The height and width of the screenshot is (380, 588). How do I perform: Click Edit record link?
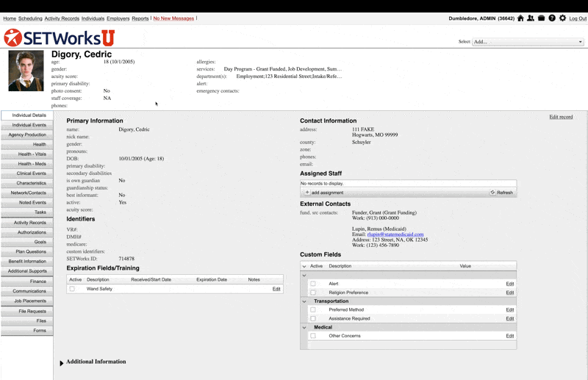(561, 117)
